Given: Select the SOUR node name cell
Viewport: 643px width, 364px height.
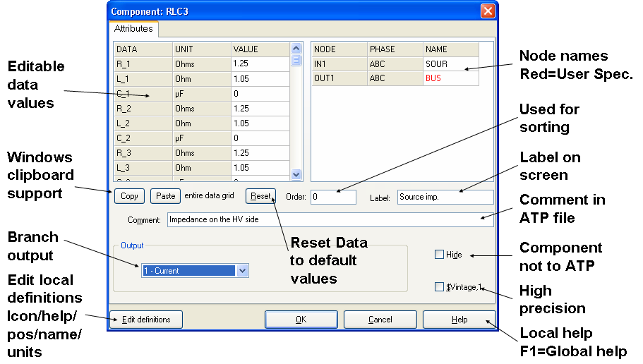Looking at the screenshot, I should coord(450,63).
